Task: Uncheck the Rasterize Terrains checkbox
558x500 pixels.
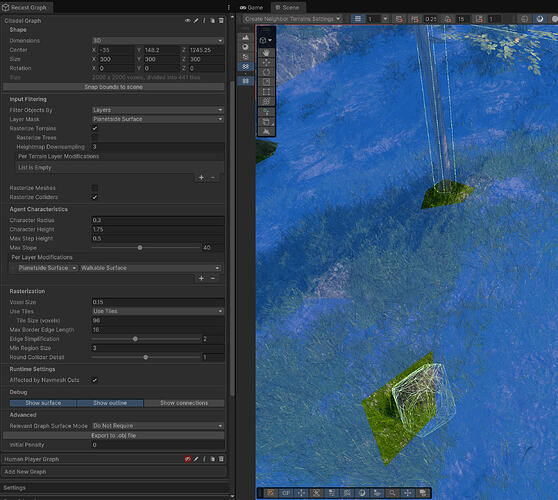Action: point(95,128)
